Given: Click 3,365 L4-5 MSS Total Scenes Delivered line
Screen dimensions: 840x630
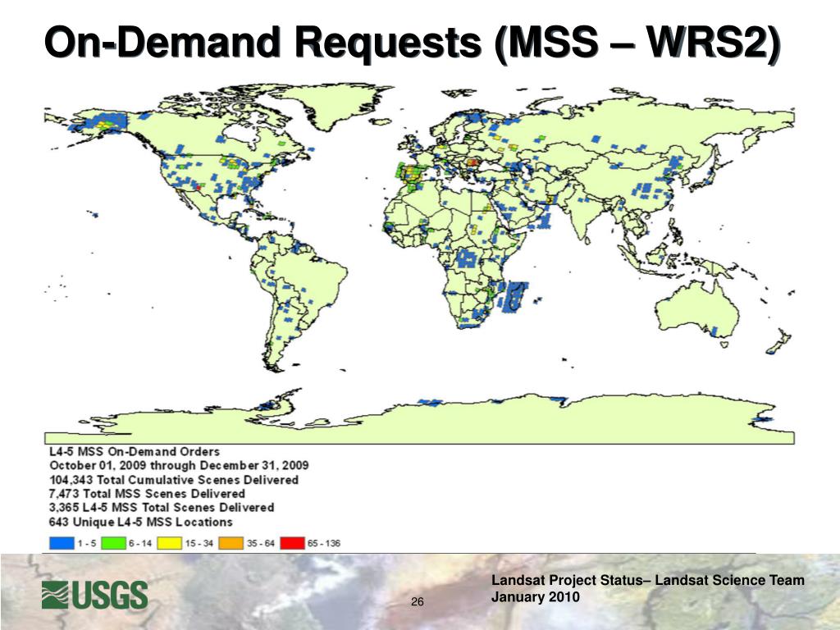Looking at the screenshot, I should click(x=162, y=507).
